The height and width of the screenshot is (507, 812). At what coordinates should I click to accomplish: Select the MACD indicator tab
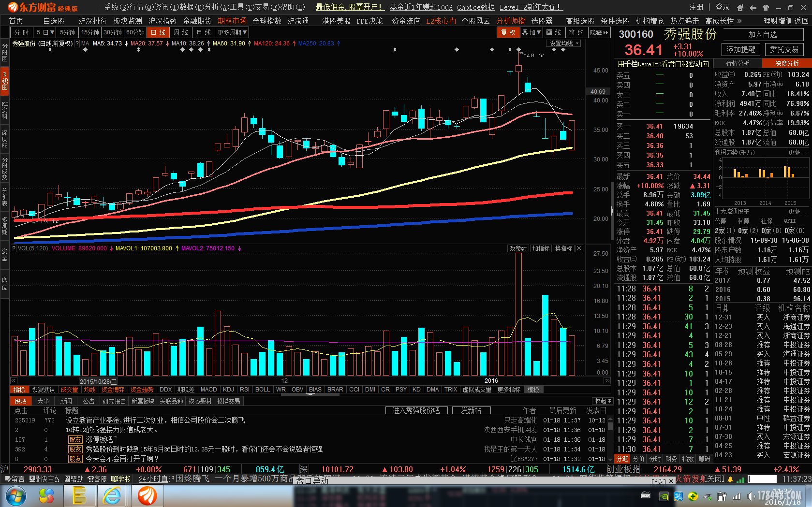(208, 390)
